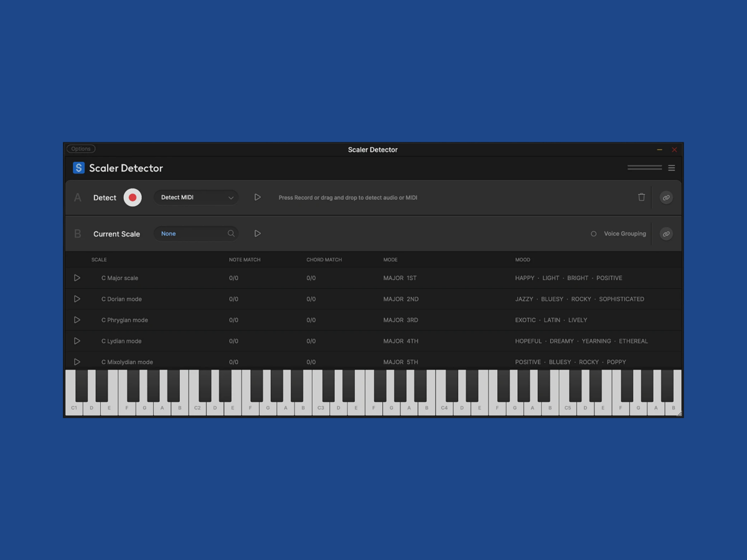Click the C2 piano key
This screenshot has height=560, width=747.
click(x=197, y=408)
